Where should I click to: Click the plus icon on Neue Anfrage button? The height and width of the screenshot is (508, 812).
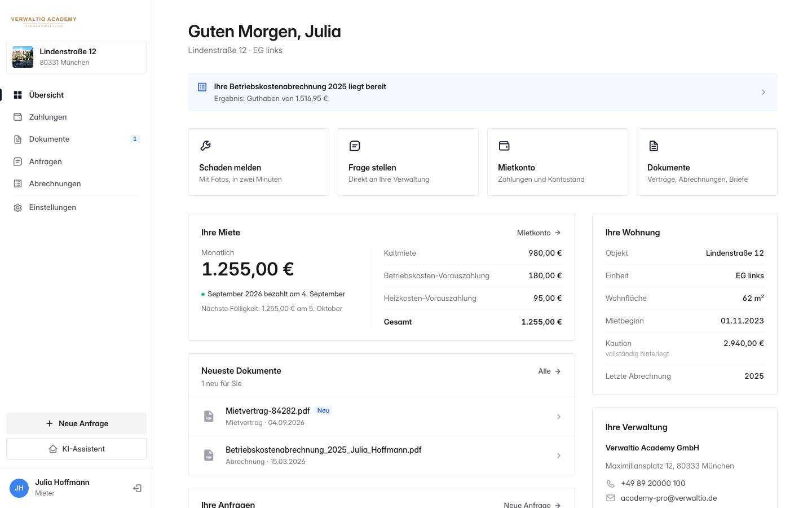tap(49, 423)
